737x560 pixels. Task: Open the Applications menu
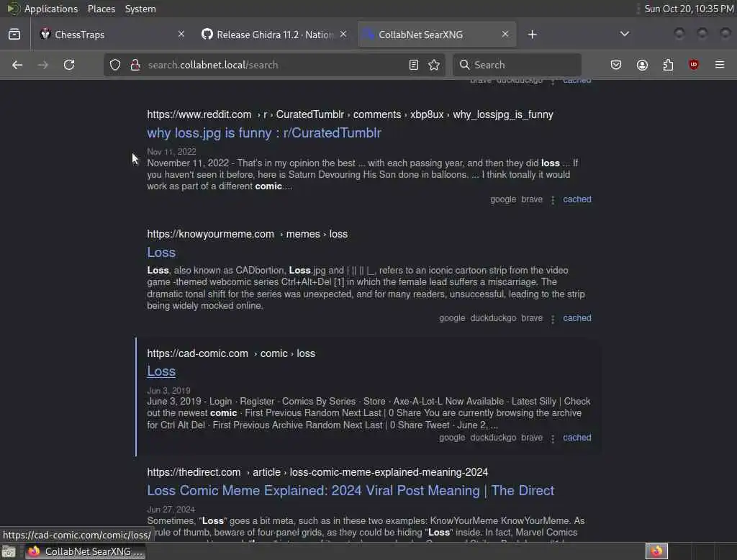click(51, 9)
